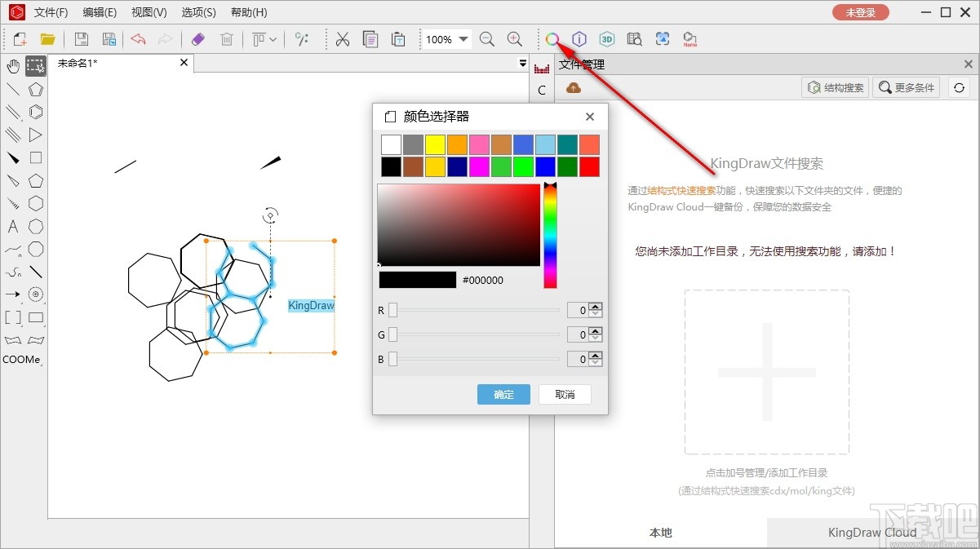Select the red color swatch
The width and height of the screenshot is (980, 549).
coord(590,166)
